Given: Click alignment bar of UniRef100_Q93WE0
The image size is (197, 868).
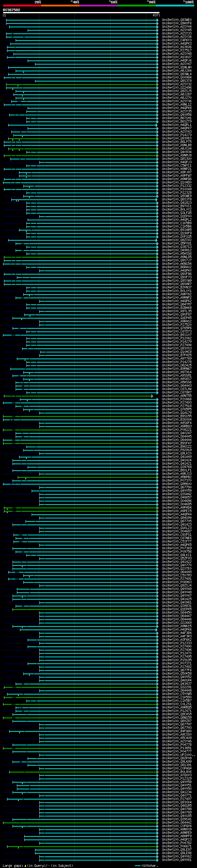Looking at the screenshot, I should (82, 20).
